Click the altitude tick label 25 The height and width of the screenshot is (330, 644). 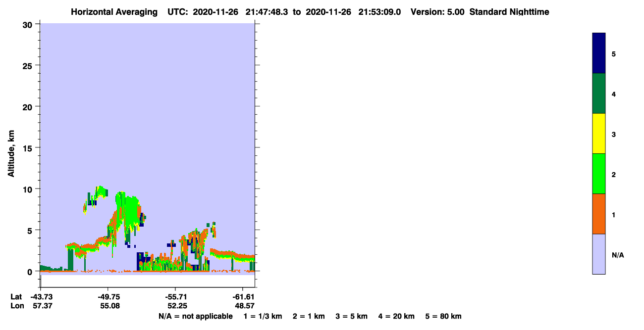click(29, 65)
